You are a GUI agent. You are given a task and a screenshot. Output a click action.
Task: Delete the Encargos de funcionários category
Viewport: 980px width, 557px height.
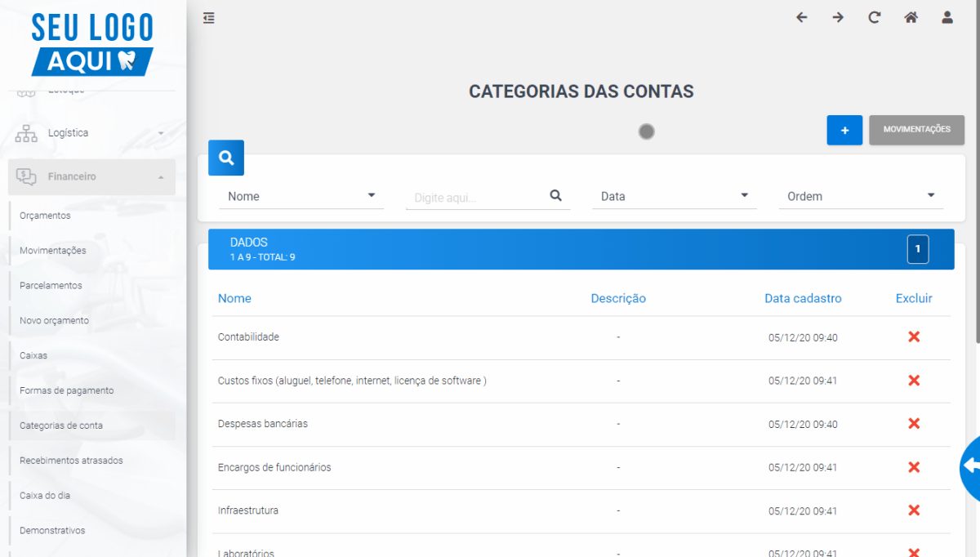pyautogui.click(x=914, y=467)
